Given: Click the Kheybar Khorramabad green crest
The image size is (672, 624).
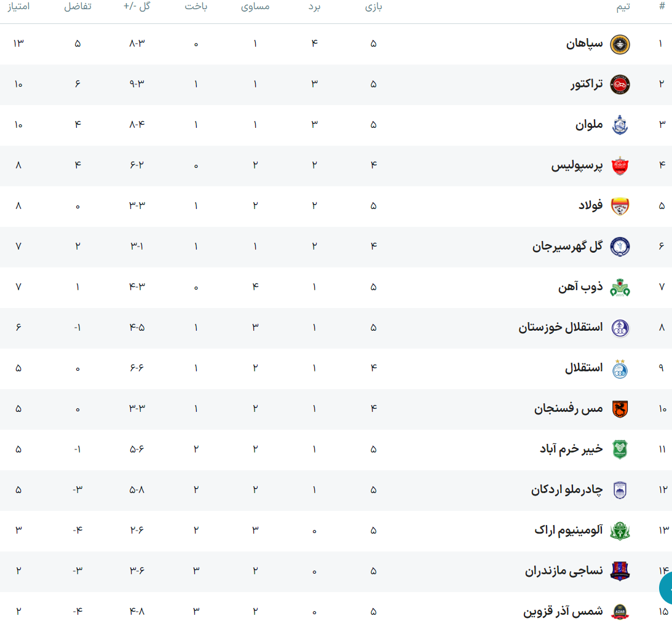Looking at the screenshot, I should tap(620, 450).
